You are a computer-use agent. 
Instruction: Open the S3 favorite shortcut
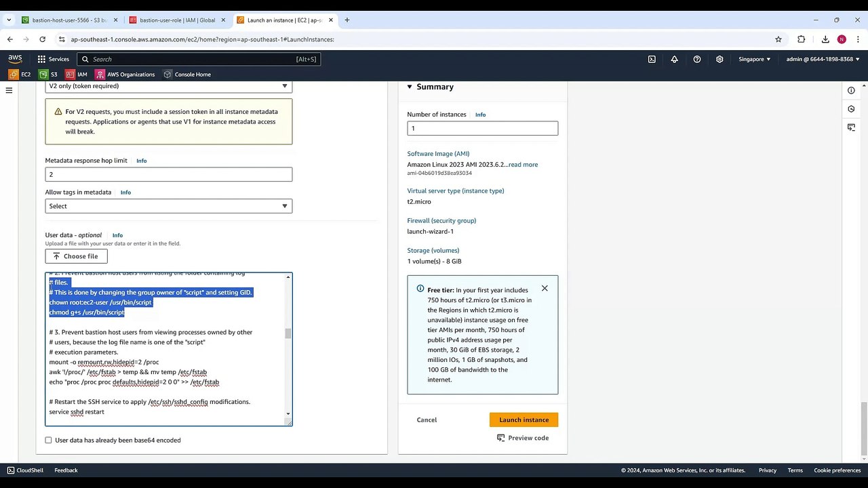click(x=48, y=75)
